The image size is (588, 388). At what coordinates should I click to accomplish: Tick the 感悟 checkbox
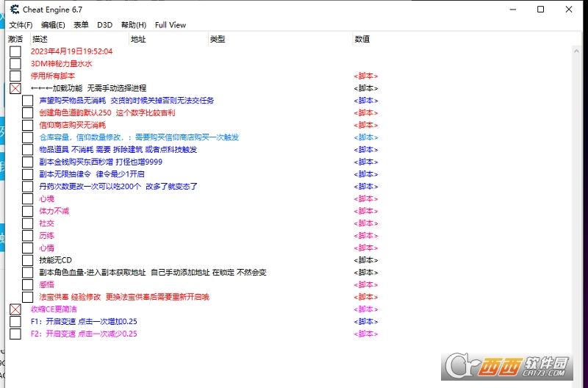[28, 285]
